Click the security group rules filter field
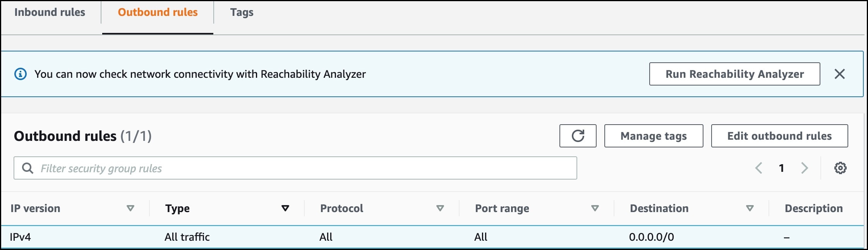This screenshot has height=250, width=868. point(271,168)
